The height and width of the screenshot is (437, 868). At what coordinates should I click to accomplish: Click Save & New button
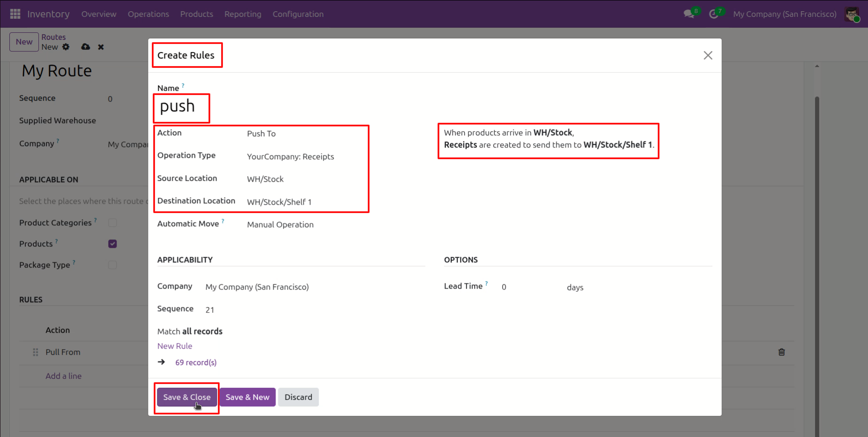[247, 397]
